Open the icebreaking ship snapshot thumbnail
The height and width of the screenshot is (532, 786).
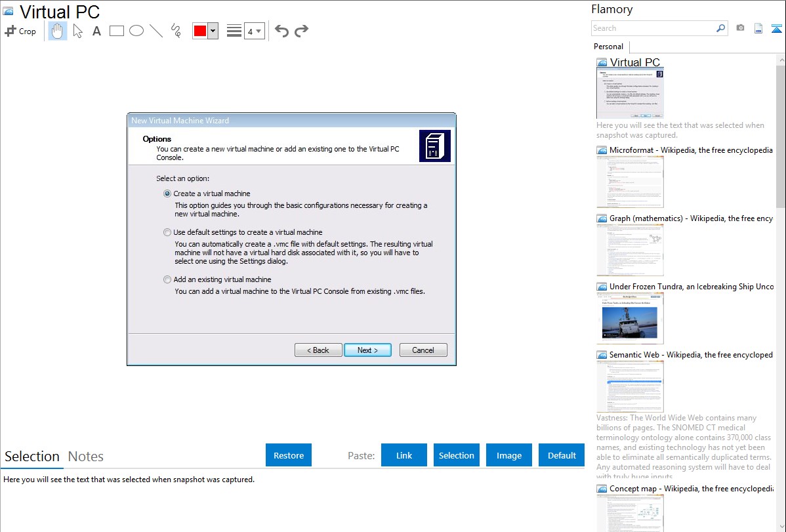630,318
